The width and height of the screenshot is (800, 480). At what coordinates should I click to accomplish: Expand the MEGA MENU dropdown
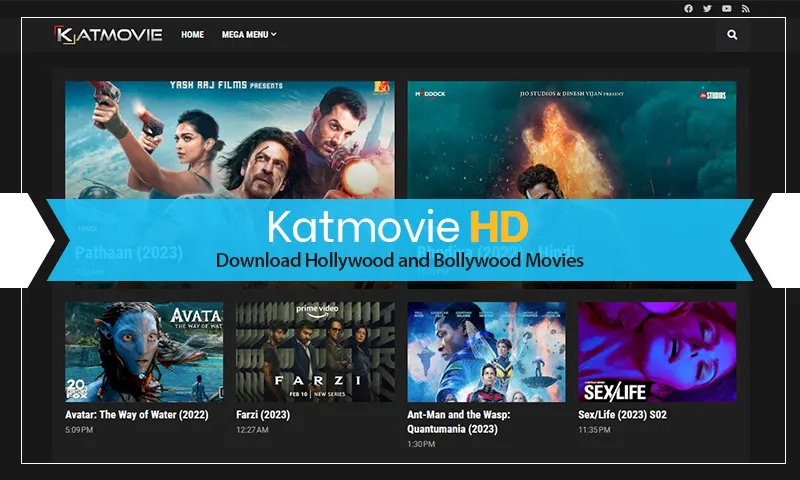pyautogui.click(x=249, y=35)
